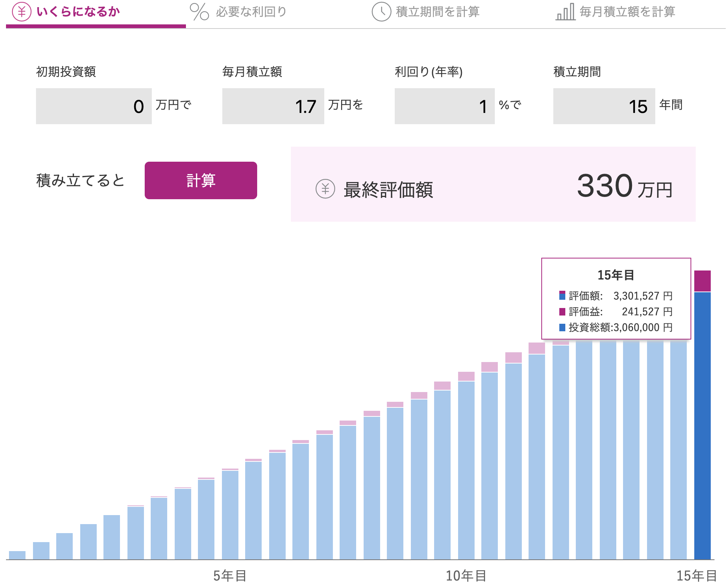This screenshot has height=586, width=728.
Task: Click the first, shortest bar in chart
Action: pos(17,555)
